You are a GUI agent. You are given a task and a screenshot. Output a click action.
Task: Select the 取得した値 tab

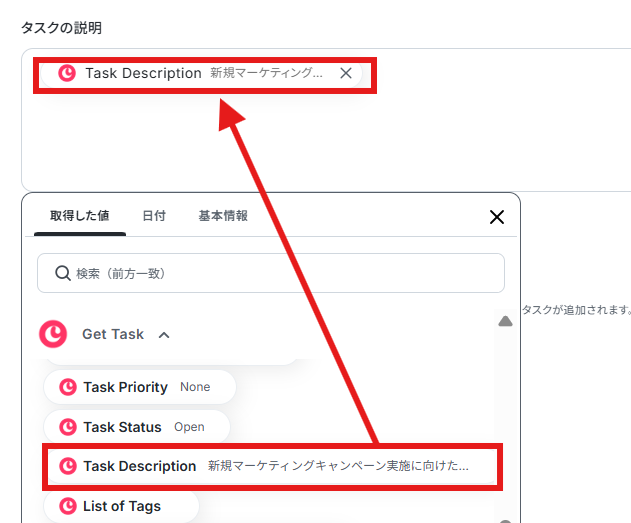(80, 216)
